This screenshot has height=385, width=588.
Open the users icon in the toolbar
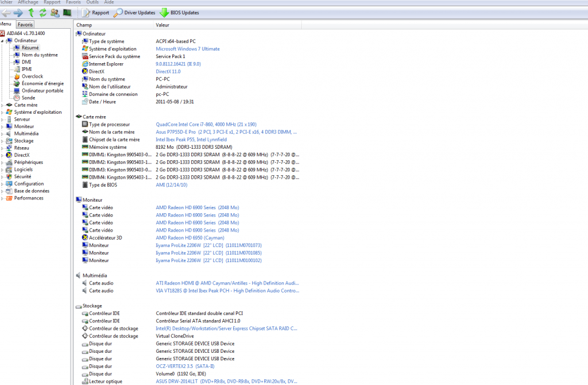coord(55,13)
